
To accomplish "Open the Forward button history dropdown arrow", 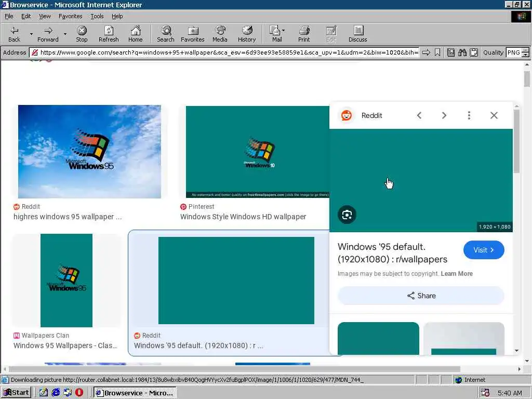I will click(x=65, y=34).
